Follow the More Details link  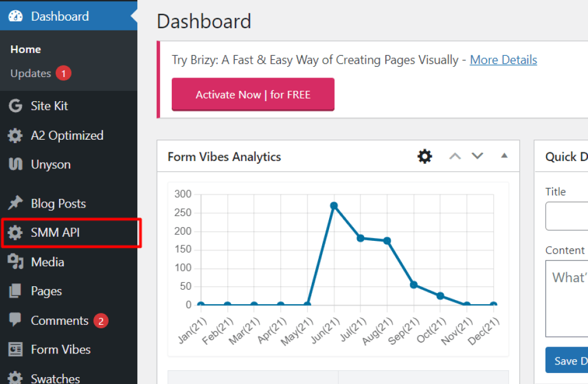503,60
